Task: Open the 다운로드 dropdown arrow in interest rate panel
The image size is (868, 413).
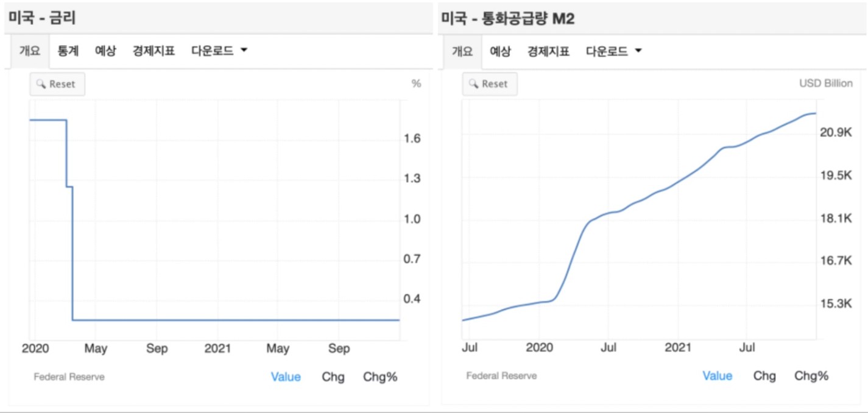Action: pyautogui.click(x=244, y=51)
